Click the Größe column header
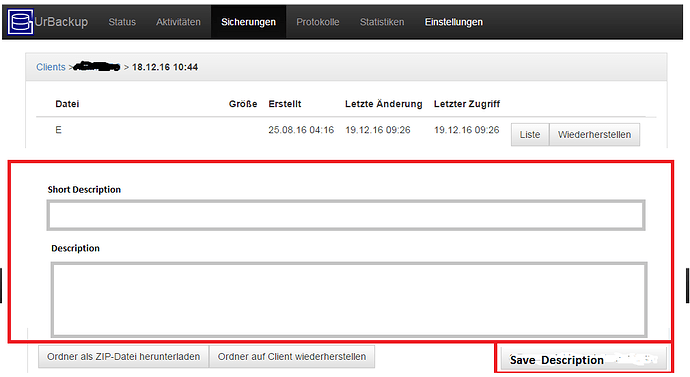The image size is (690, 377). 243,104
